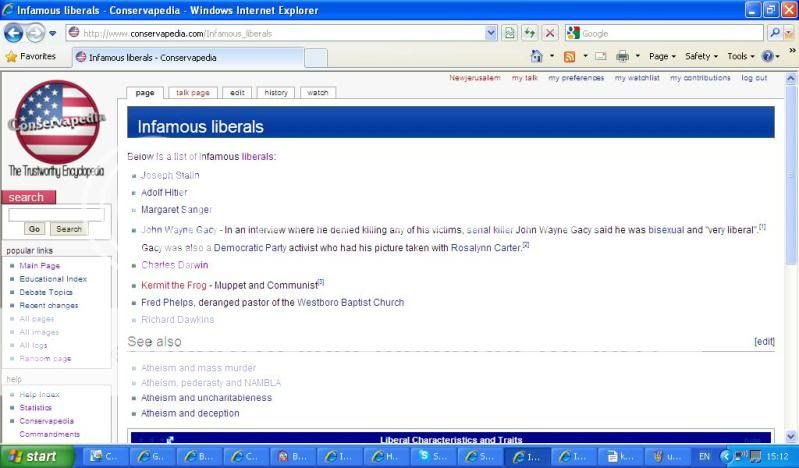
Task: Click the sidebar Search button
Action: pyautogui.click(x=69, y=229)
